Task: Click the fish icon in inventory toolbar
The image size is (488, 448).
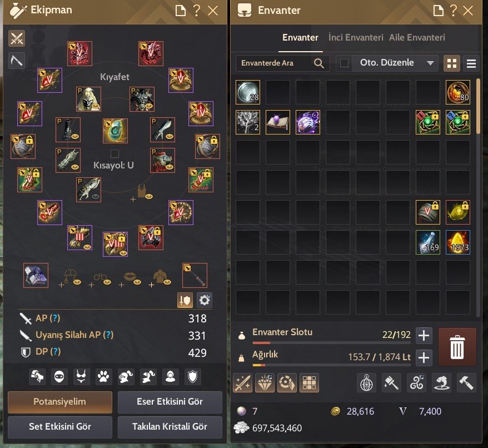Action: click(441, 382)
